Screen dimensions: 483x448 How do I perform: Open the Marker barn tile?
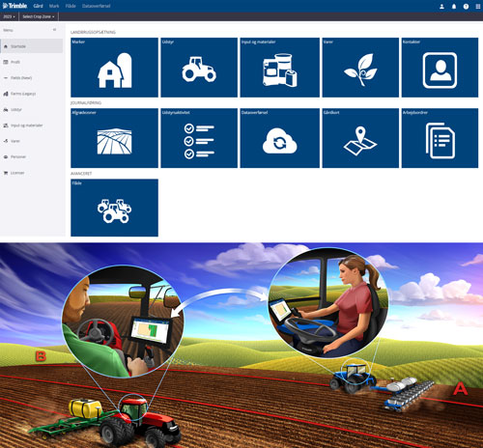[114, 68]
